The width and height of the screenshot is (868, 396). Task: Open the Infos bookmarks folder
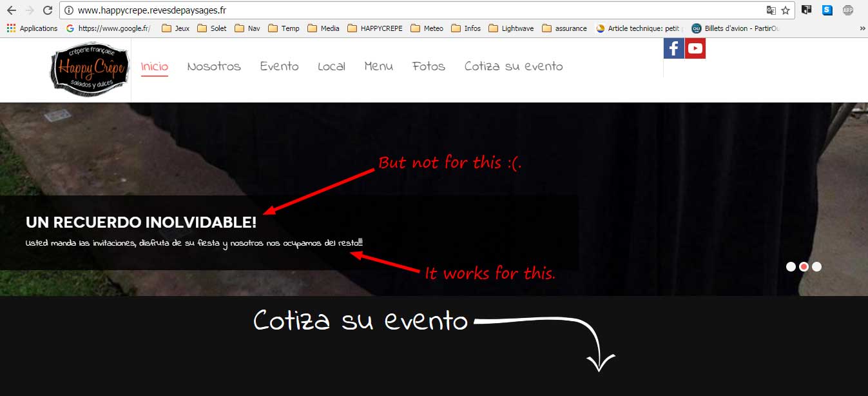[466, 28]
